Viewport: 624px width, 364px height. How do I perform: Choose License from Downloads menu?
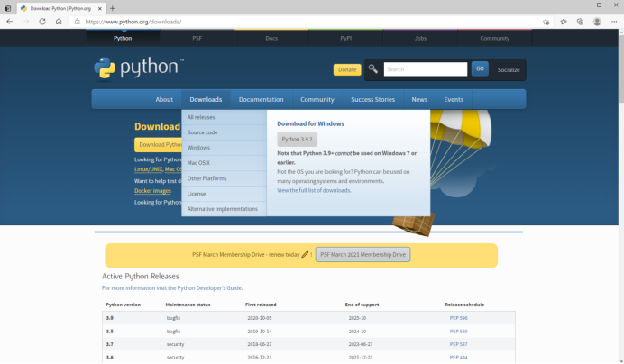tap(224, 194)
